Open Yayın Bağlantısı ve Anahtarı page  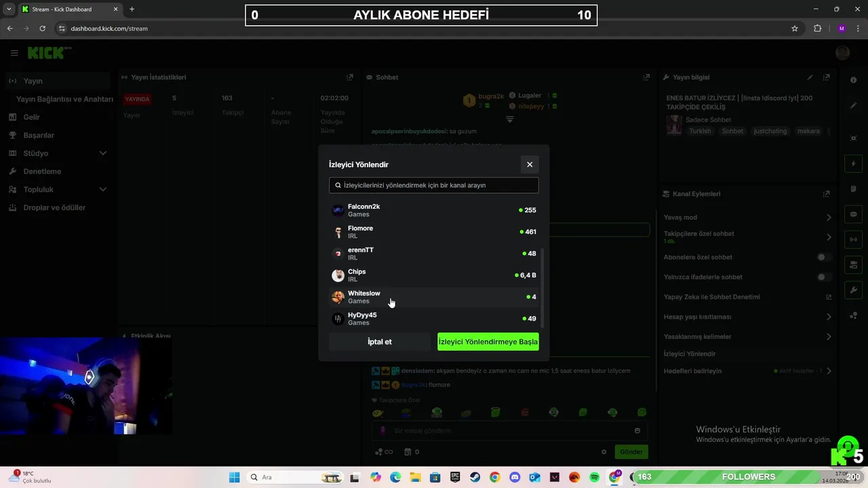point(64,99)
